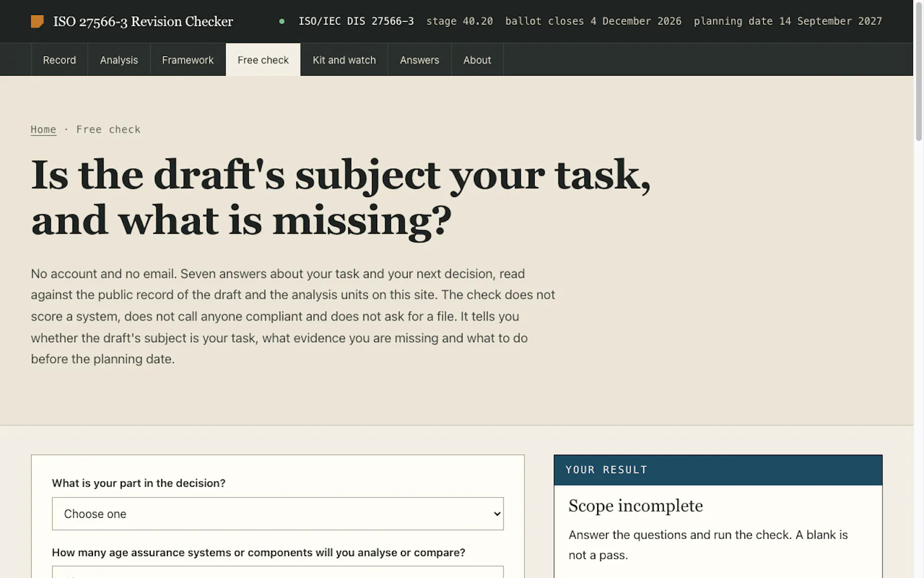Open the Record tab
924x578 pixels.
point(59,60)
